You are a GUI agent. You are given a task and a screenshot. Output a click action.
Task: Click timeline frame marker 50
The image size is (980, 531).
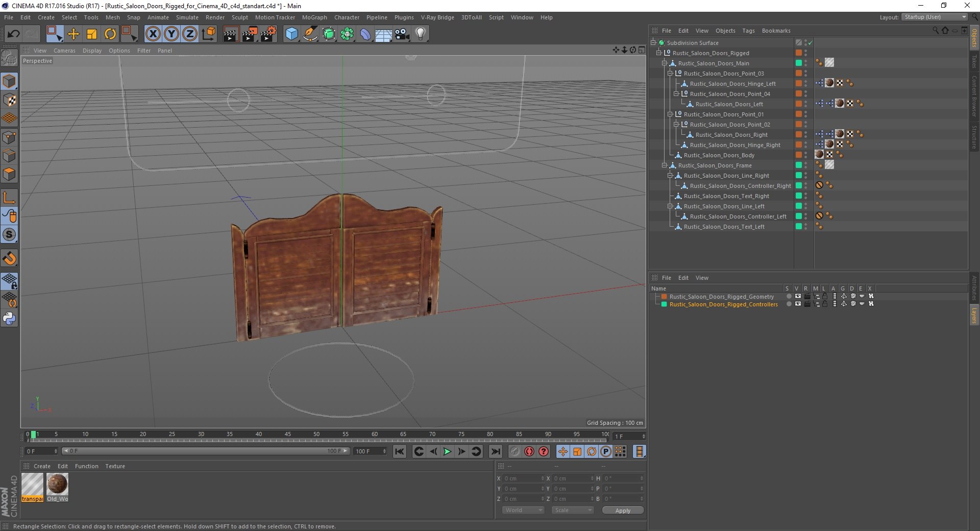316,435
